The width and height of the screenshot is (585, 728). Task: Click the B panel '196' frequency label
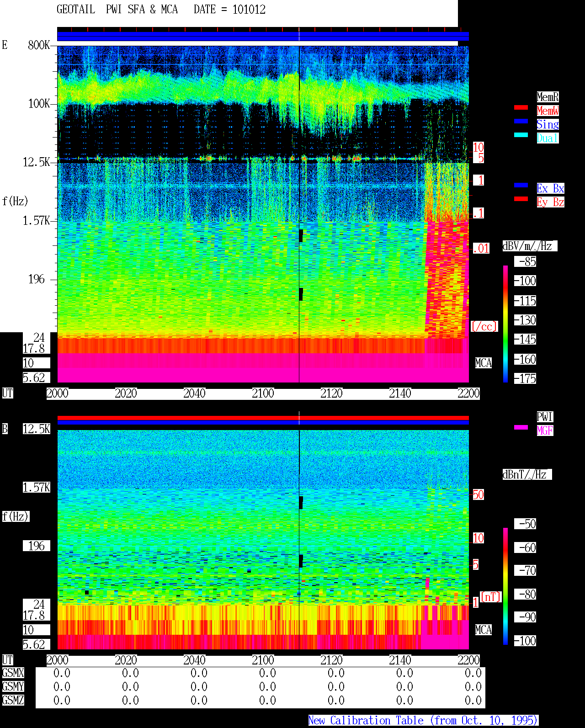37,546
